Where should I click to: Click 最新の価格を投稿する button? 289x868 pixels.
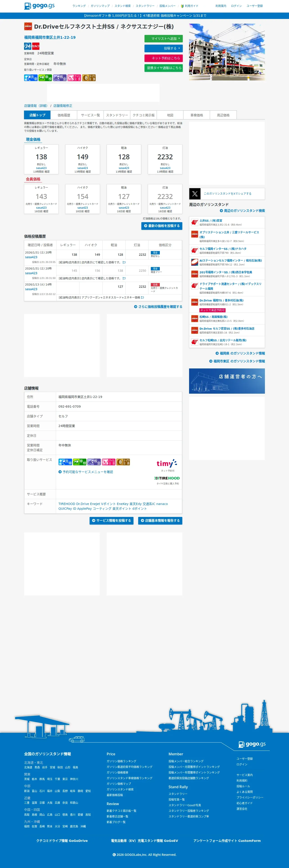pos(162,226)
